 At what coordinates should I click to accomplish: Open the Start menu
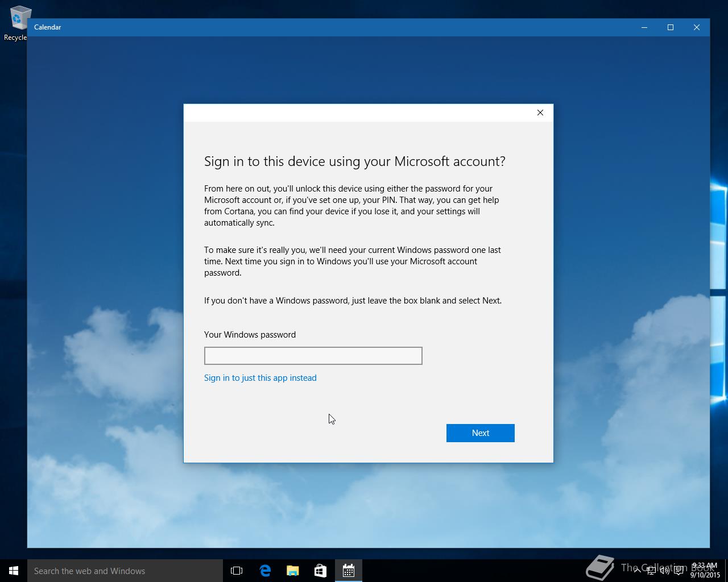(x=14, y=571)
